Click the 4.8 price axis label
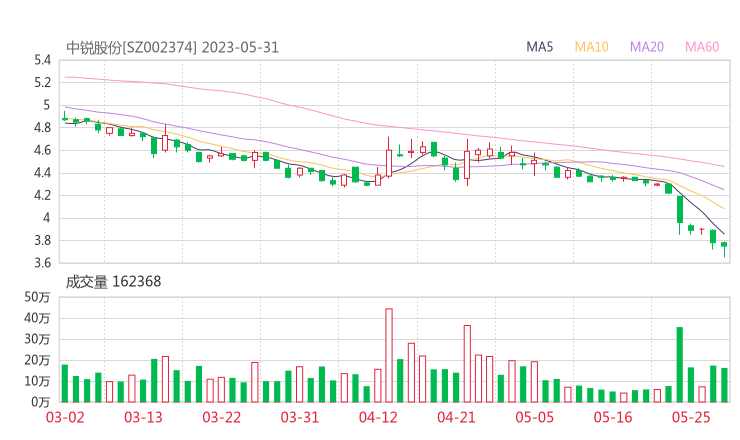 (42, 127)
